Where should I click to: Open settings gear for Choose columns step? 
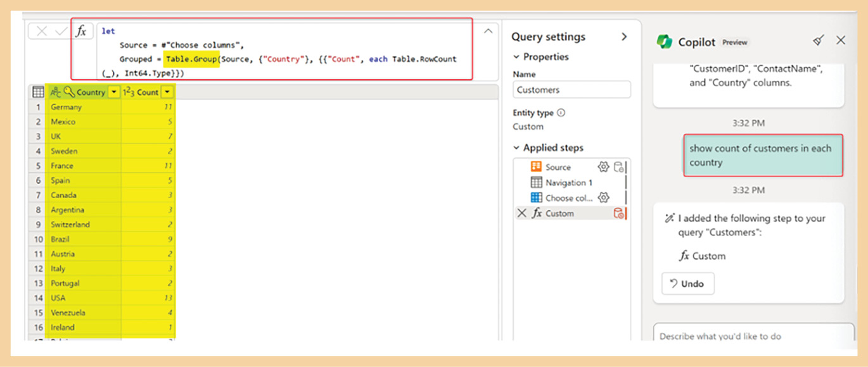(603, 198)
